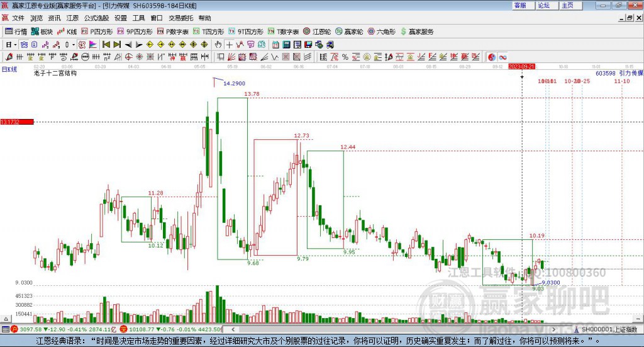The height and width of the screenshot is (347, 644).
Task: Click the 9.0300 low price annotation
Action: point(551,283)
